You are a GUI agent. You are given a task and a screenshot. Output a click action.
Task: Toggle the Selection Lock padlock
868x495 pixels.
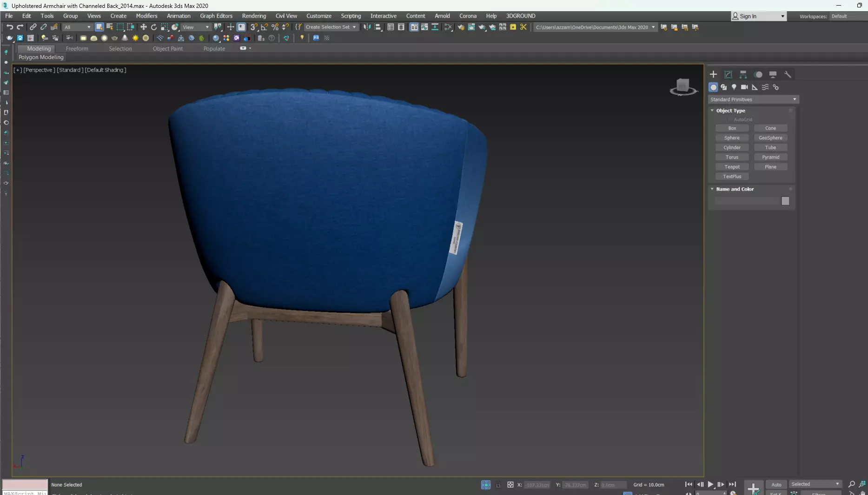498,485
